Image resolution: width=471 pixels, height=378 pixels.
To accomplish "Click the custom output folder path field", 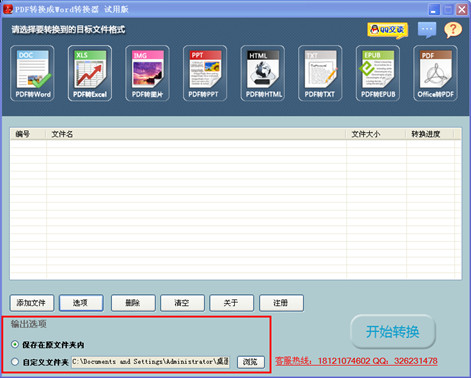I will pyautogui.click(x=150, y=362).
